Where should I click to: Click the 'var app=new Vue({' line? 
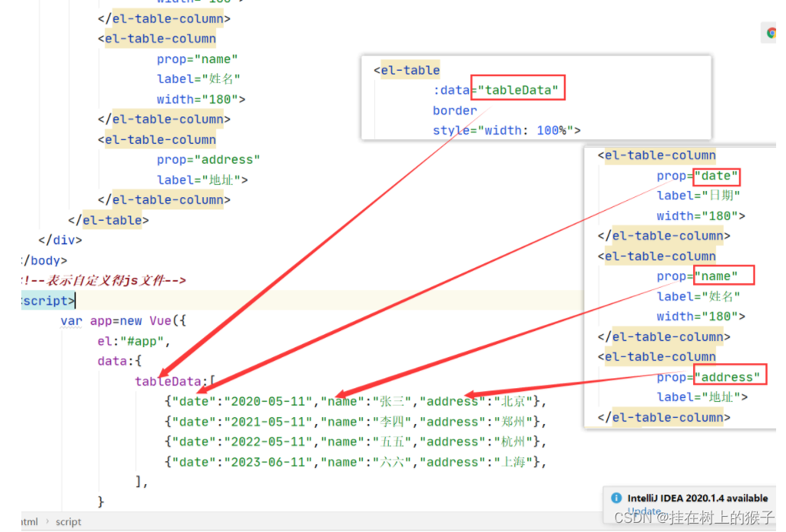click(x=123, y=321)
